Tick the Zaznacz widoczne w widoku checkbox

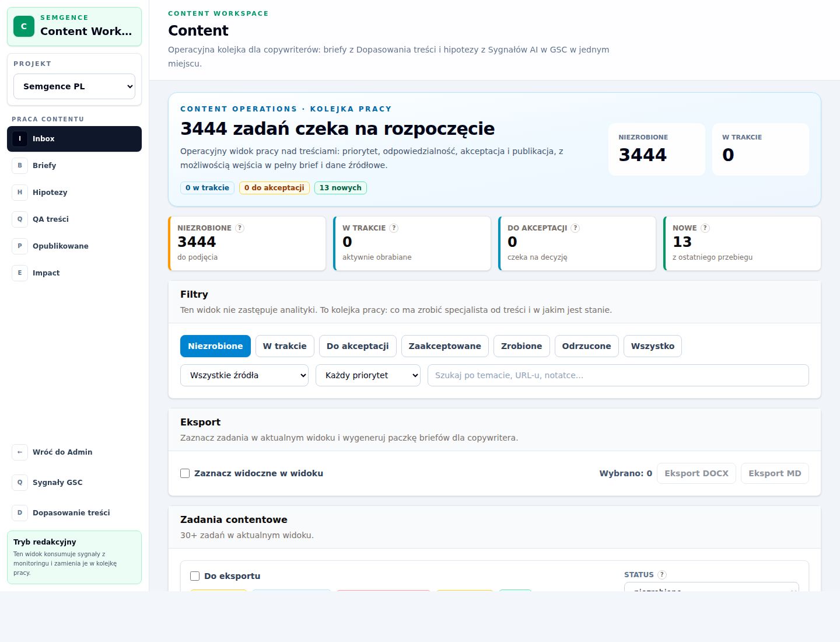click(x=185, y=473)
